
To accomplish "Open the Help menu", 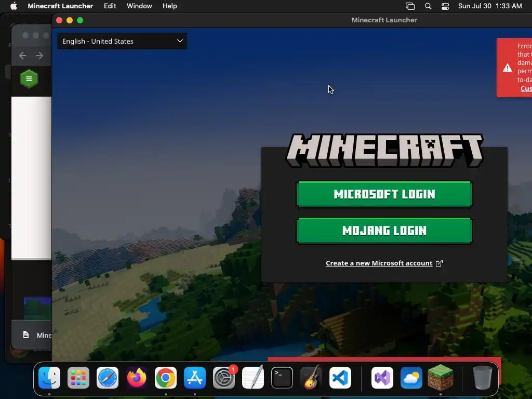I will click(x=170, y=6).
